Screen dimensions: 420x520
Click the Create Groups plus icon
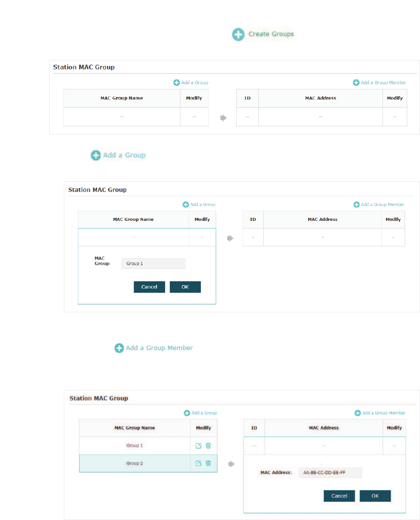(238, 35)
